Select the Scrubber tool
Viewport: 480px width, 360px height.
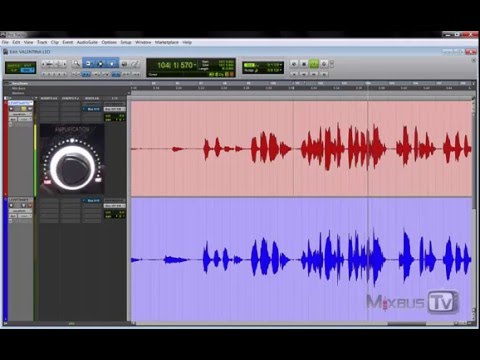[x=124, y=64]
